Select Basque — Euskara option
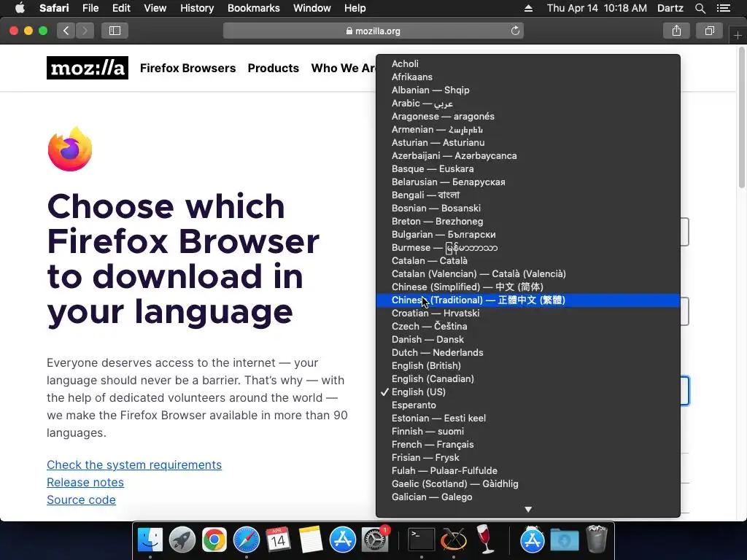The width and height of the screenshot is (747, 560). click(x=528, y=168)
